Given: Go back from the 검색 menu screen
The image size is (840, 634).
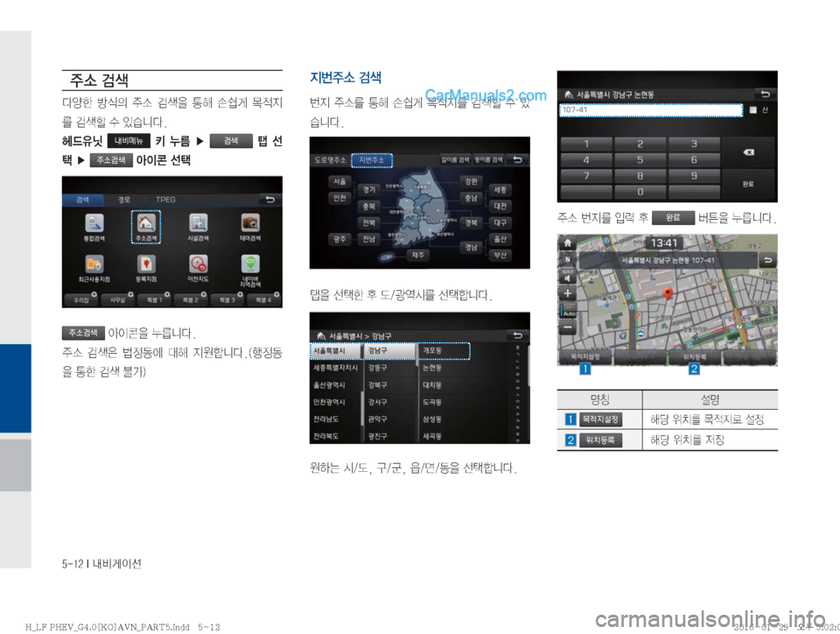Looking at the screenshot, I should 270,200.
